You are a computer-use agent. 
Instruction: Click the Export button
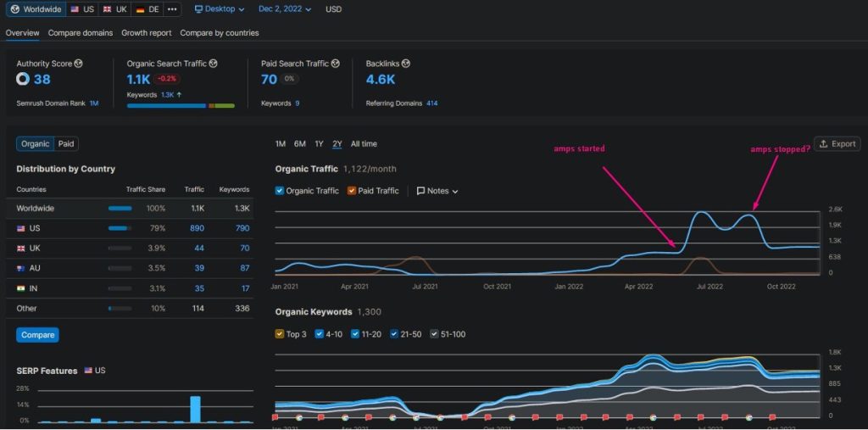(x=837, y=144)
